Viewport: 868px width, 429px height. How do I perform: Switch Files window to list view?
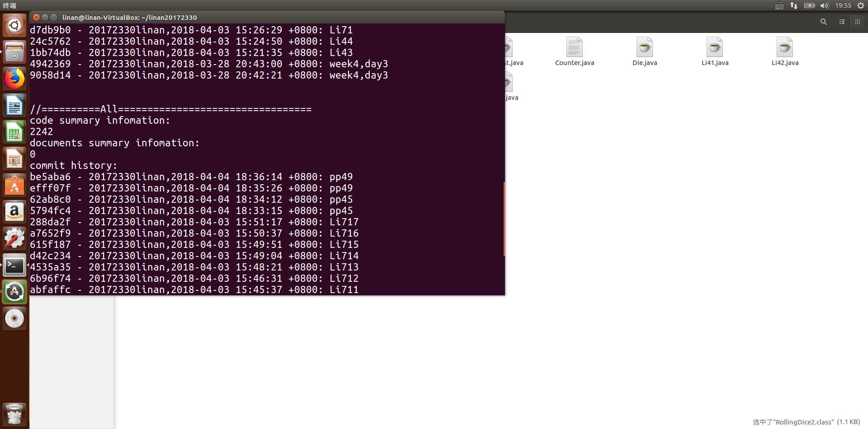pyautogui.click(x=842, y=22)
